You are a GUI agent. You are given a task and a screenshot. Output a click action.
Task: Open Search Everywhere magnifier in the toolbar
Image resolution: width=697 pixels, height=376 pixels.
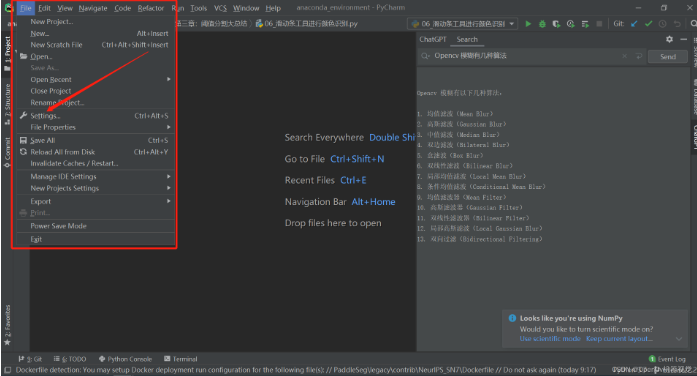tap(693, 24)
